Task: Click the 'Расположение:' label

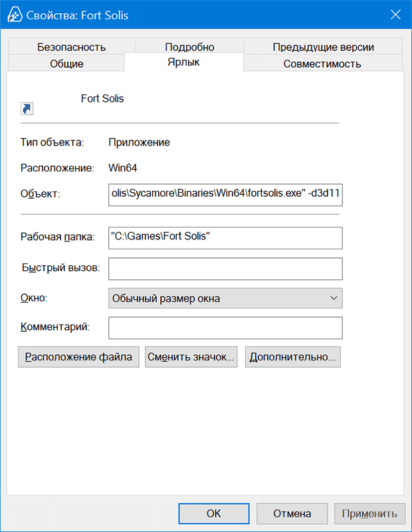Action: tap(57, 168)
